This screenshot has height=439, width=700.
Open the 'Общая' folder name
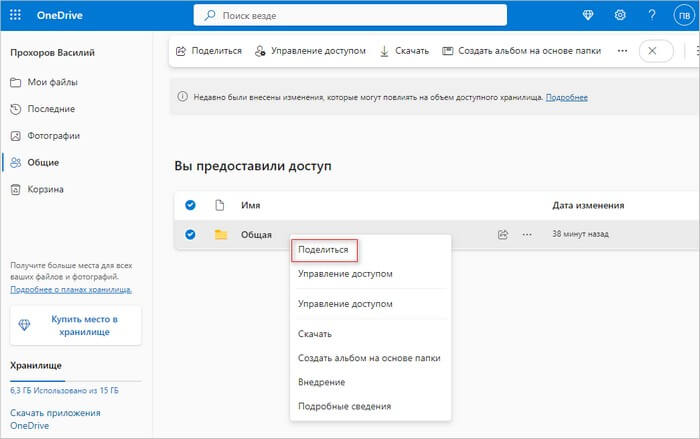click(256, 235)
